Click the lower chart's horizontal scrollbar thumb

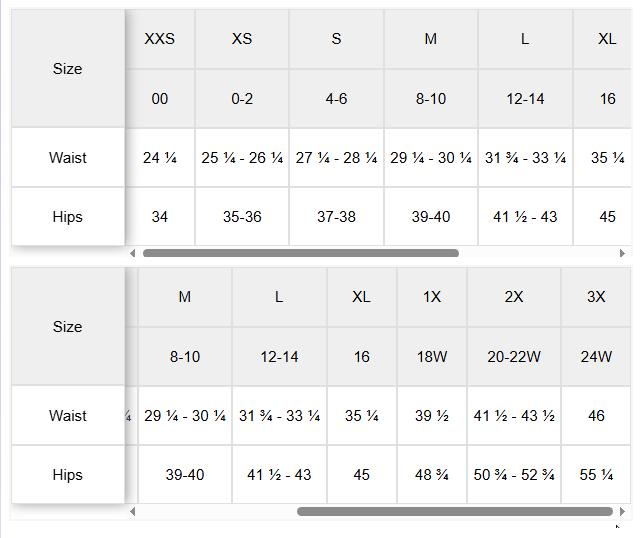[x=454, y=511]
